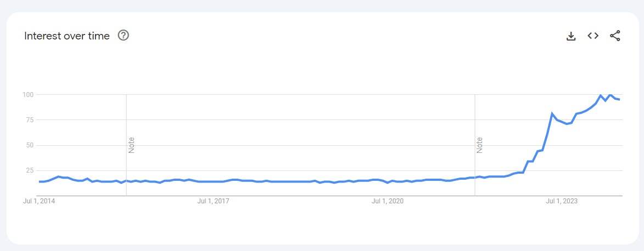
Task: Click the highest peak of the trend line
Action: pyautogui.click(x=601, y=95)
